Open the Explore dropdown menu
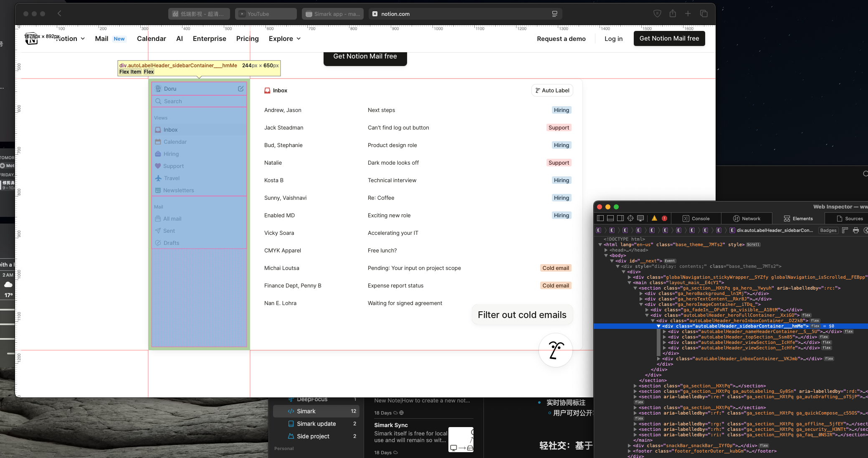This screenshot has width=868, height=458. pos(285,38)
